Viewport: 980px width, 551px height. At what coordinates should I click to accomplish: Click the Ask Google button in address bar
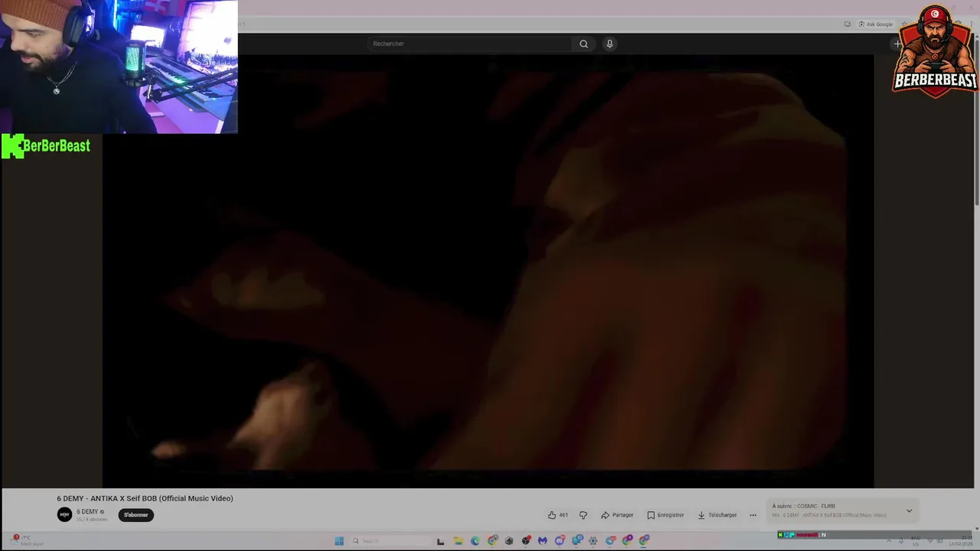tap(875, 24)
